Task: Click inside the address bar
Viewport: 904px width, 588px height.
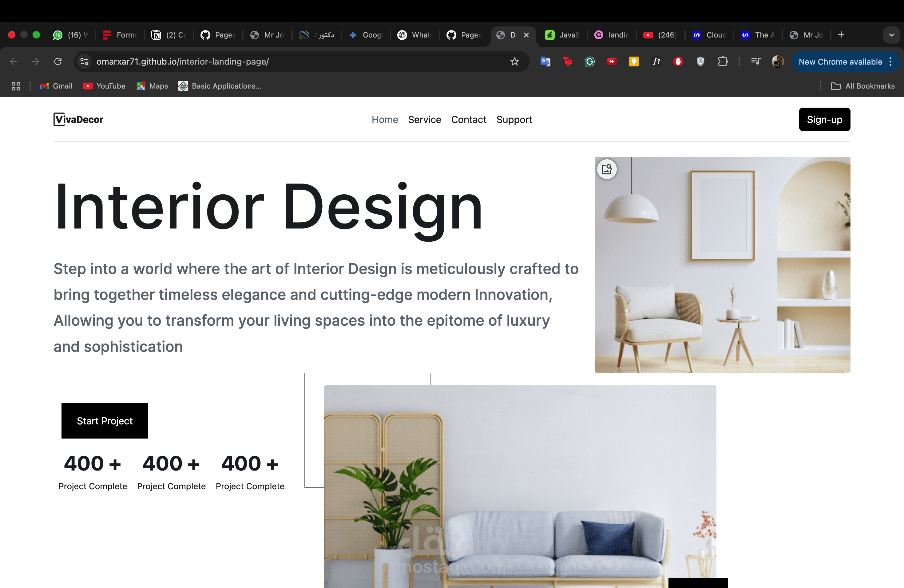Action: click(266, 62)
